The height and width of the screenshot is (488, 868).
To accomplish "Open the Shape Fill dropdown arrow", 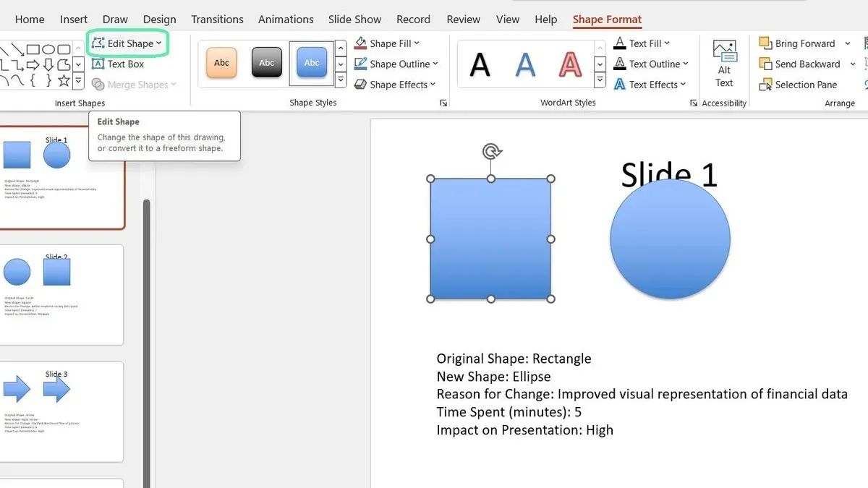I will point(417,43).
